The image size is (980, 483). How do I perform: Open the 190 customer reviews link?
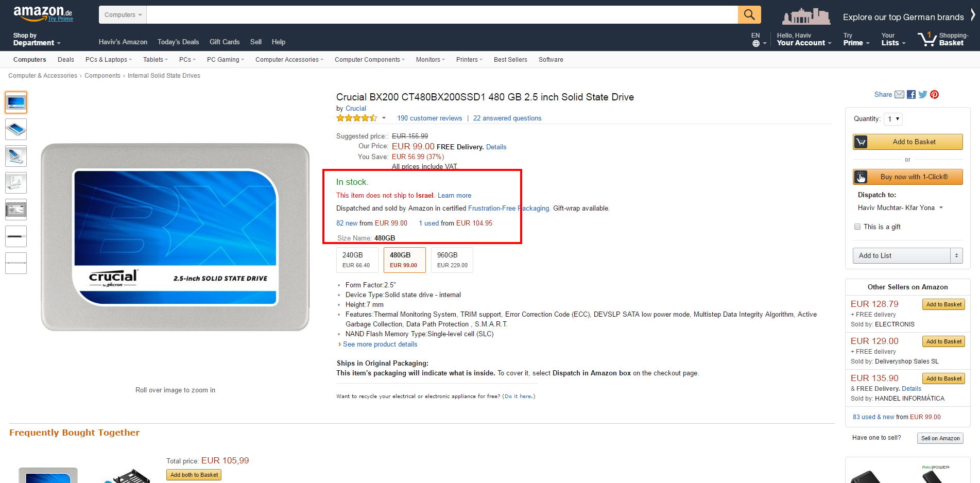point(429,118)
